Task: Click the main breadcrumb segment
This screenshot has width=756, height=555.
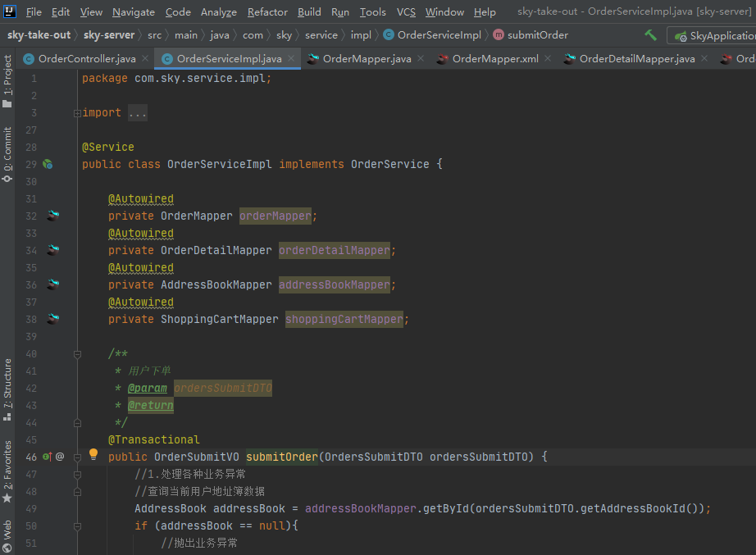Action: 186,35
